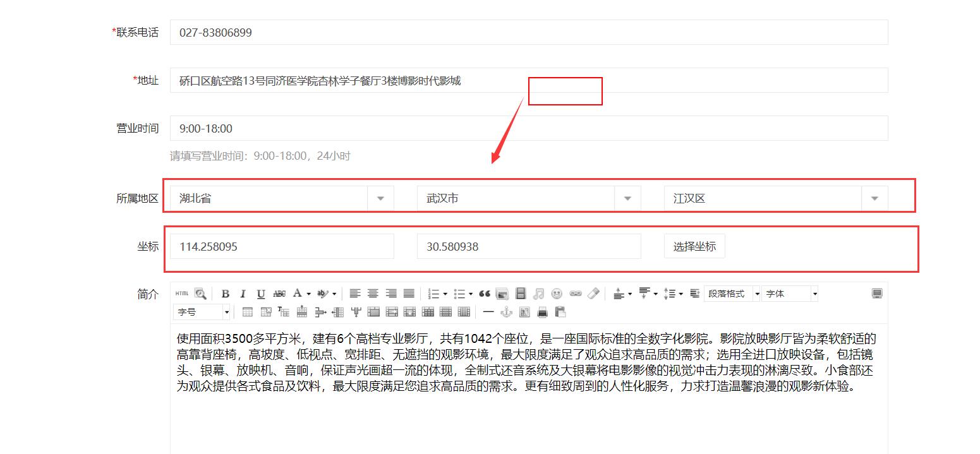Insert table row above icon
980x454 pixels.
302,312
